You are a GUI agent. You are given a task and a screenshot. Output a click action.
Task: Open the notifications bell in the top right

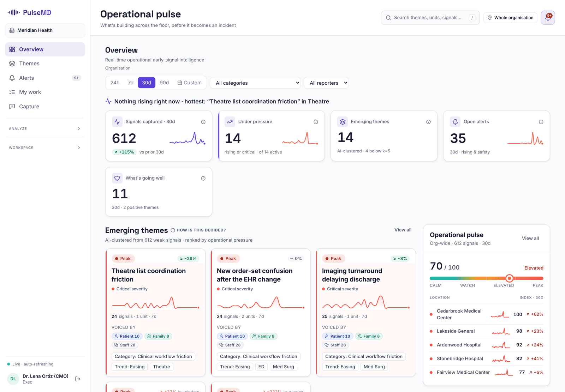coord(548,18)
